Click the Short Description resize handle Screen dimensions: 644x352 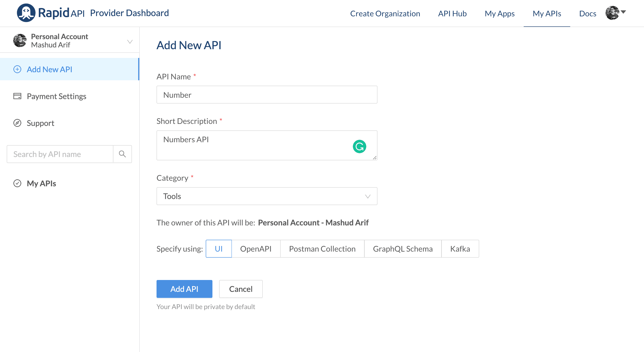(x=375, y=157)
